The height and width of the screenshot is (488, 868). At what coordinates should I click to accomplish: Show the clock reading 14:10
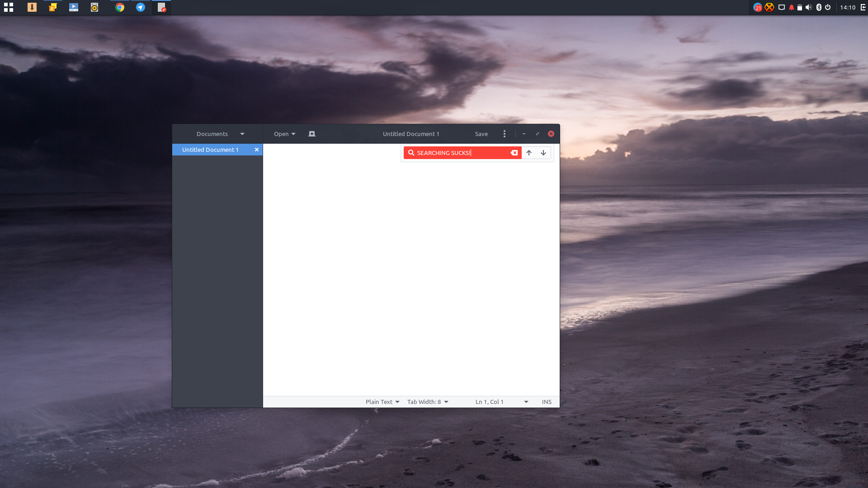[x=848, y=7]
